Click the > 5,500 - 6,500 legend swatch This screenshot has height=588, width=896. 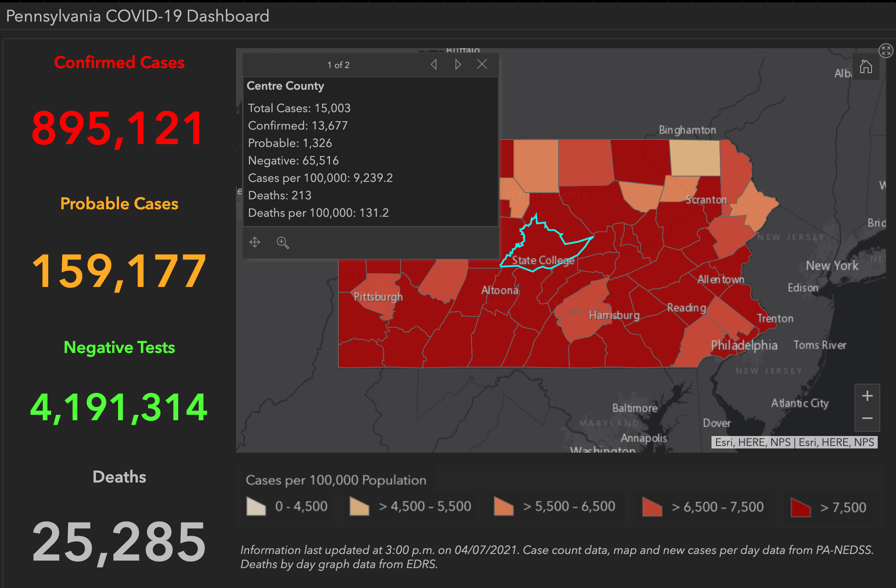pos(504,506)
